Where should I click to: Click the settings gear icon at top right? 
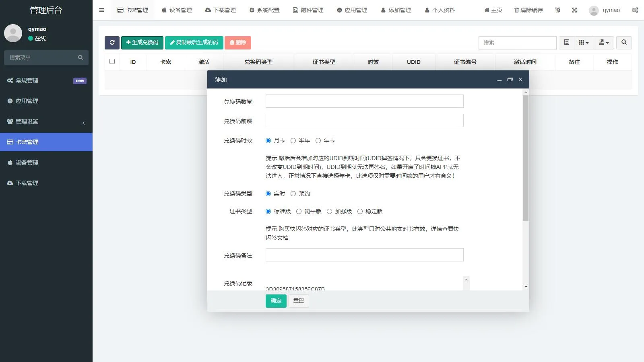[x=635, y=10]
